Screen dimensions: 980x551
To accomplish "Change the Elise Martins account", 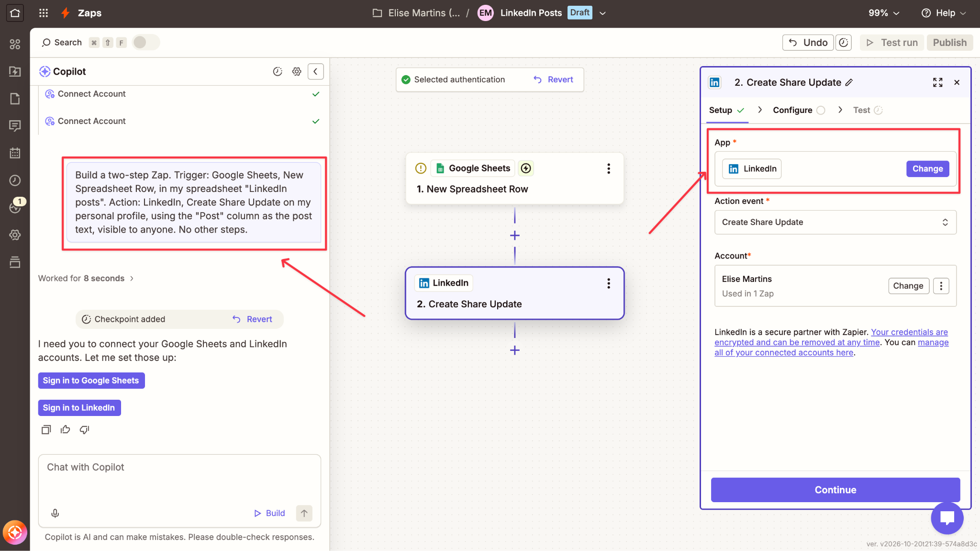I will click(x=908, y=286).
